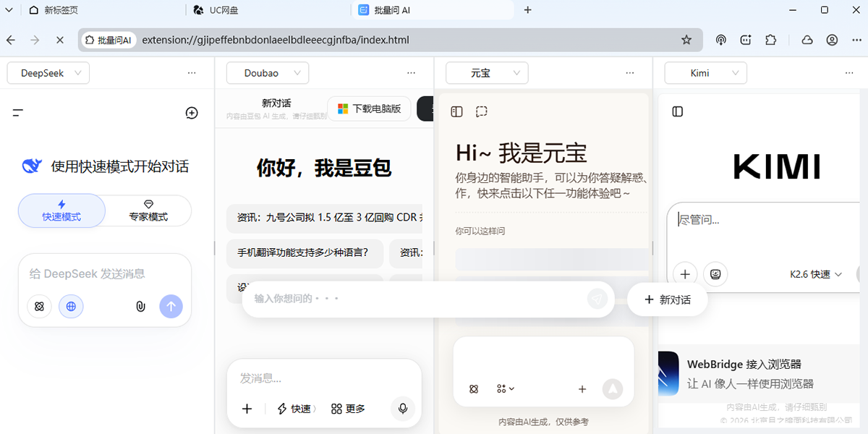Click the browser broadcast antenna toolbar icon

pos(720,40)
